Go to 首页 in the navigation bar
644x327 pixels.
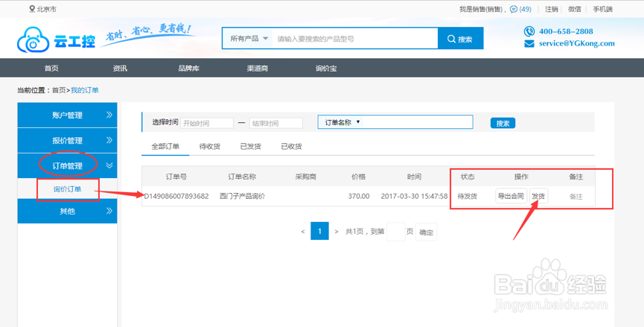[51, 69]
